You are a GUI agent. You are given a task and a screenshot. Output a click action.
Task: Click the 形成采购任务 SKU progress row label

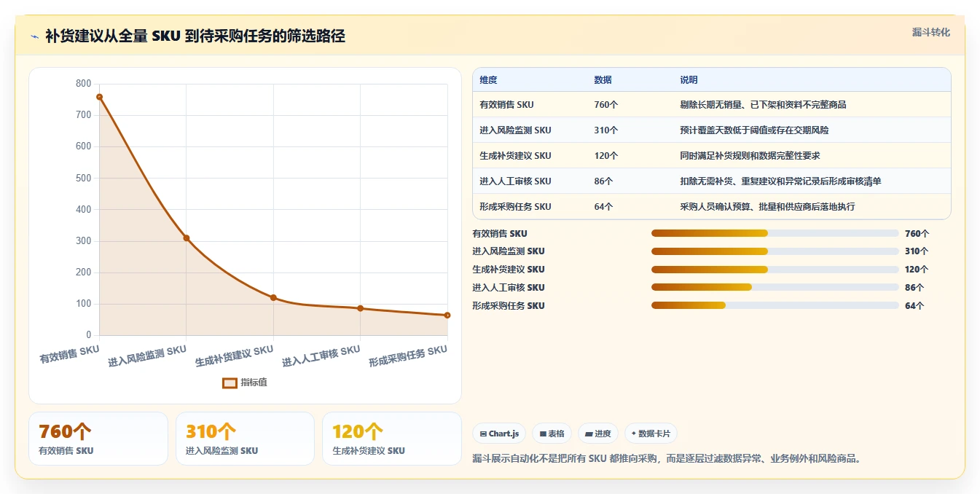509,306
